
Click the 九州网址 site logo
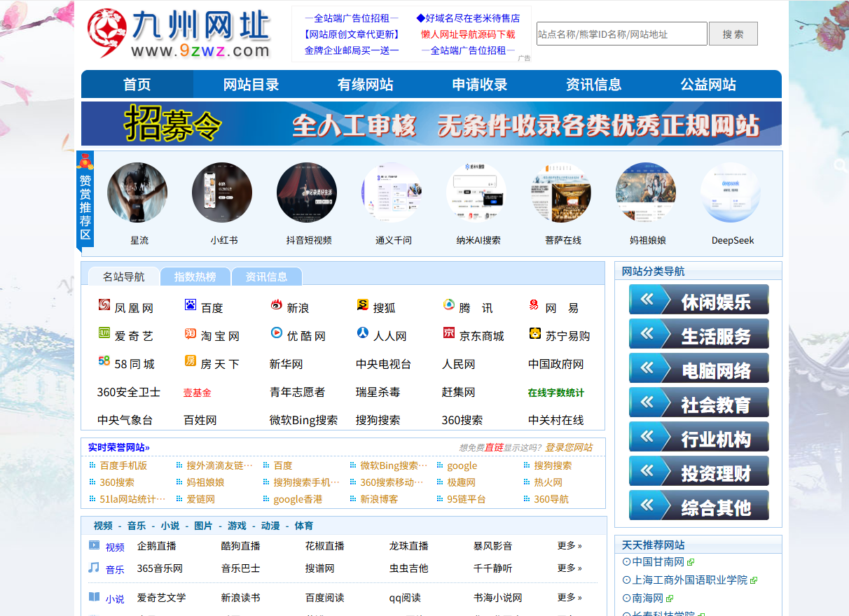(x=179, y=33)
